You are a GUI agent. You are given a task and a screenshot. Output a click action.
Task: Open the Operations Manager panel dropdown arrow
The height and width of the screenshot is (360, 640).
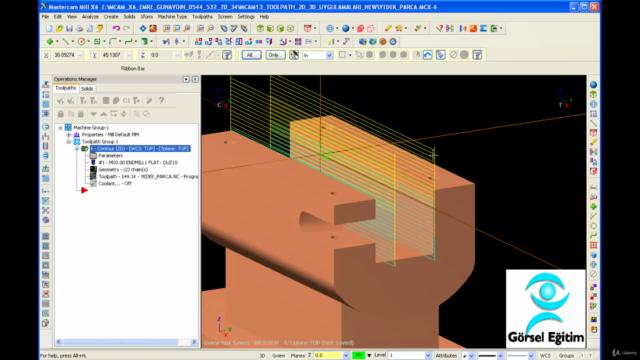pyautogui.click(x=186, y=79)
